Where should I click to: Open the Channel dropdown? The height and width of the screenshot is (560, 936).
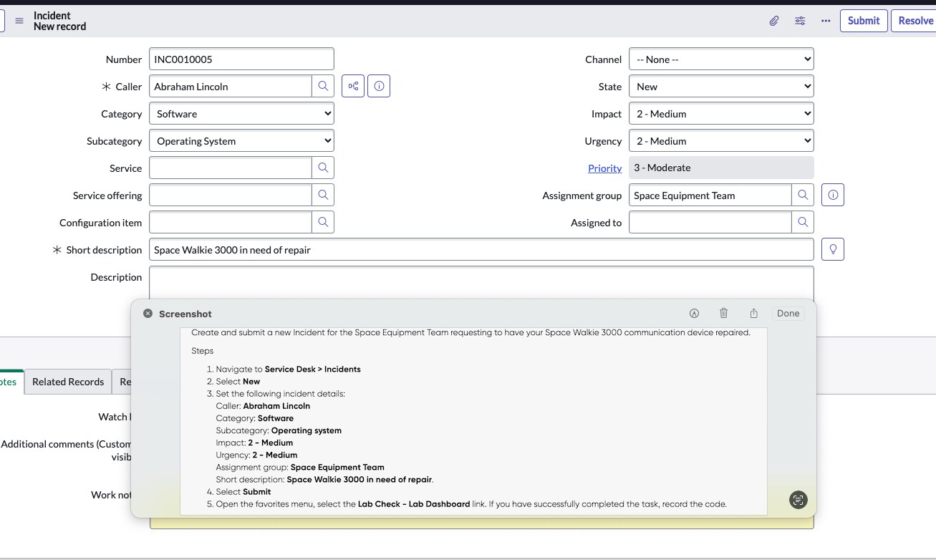coord(720,59)
